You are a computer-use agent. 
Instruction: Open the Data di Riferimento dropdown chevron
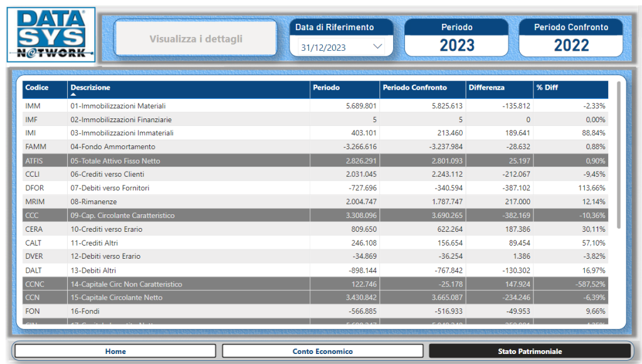tap(377, 46)
